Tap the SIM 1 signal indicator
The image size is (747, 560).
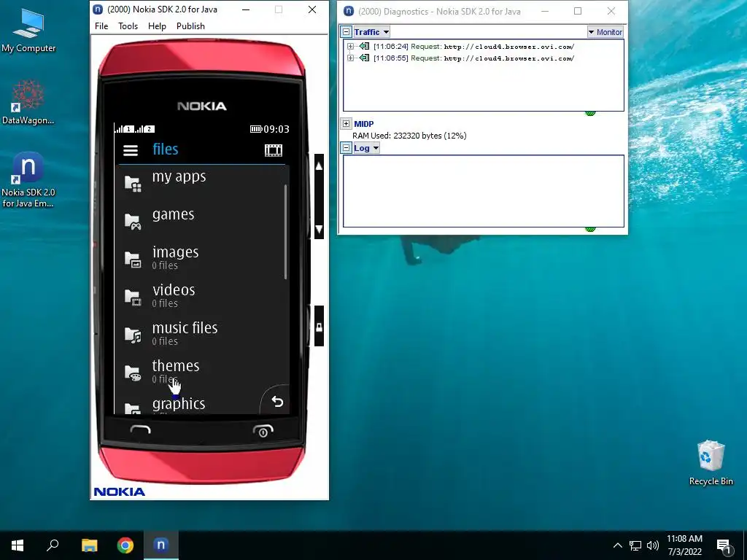click(x=125, y=128)
